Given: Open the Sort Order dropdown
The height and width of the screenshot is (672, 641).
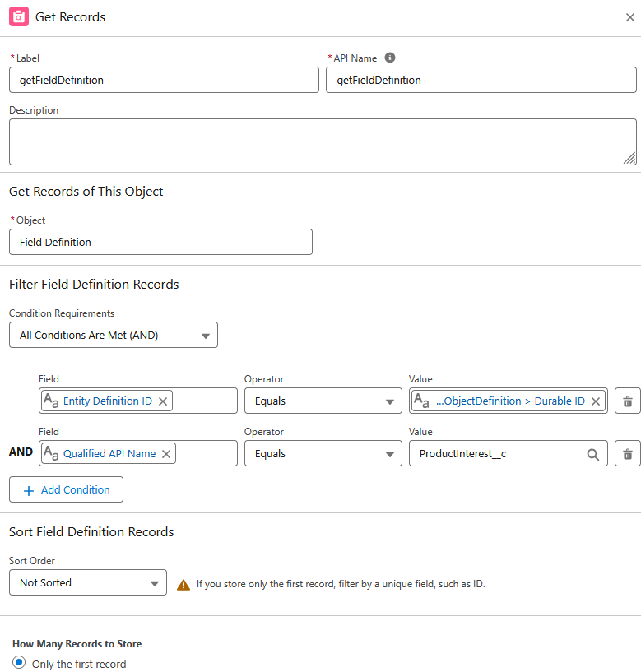Looking at the screenshot, I should click(88, 582).
